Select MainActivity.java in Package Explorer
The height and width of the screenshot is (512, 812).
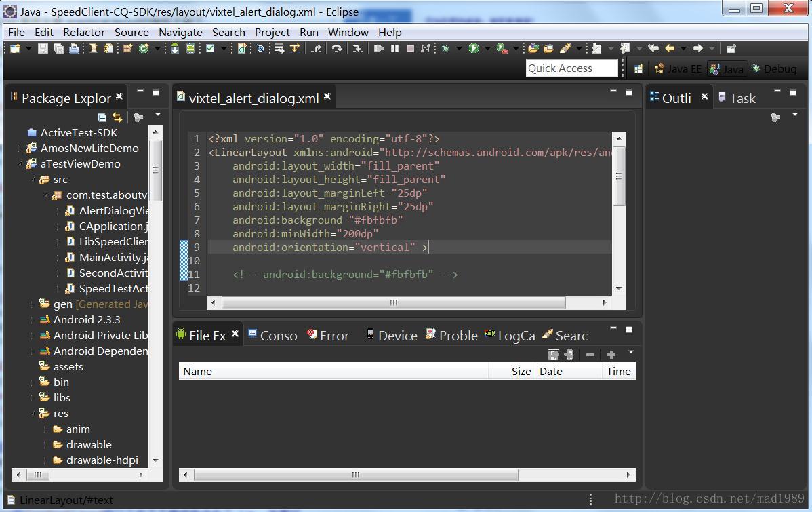point(106,257)
